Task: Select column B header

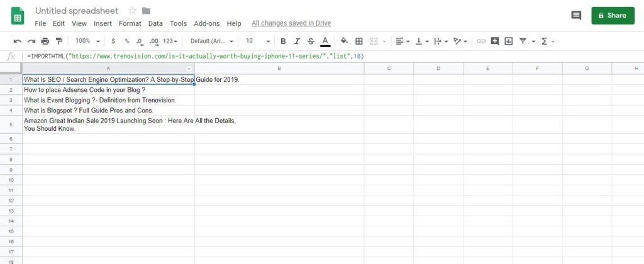Action: (279, 69)
